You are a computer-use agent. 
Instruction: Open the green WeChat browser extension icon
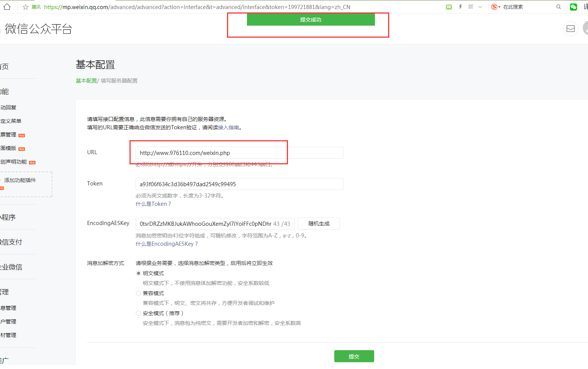point(573,7)
